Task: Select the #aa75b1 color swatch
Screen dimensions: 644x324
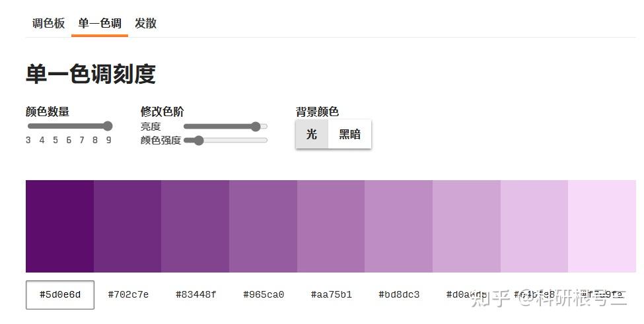Action: [331, 226]
